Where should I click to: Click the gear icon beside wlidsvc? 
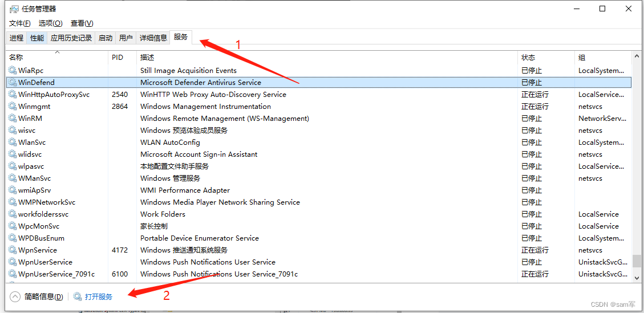click(x=13, y=155)
